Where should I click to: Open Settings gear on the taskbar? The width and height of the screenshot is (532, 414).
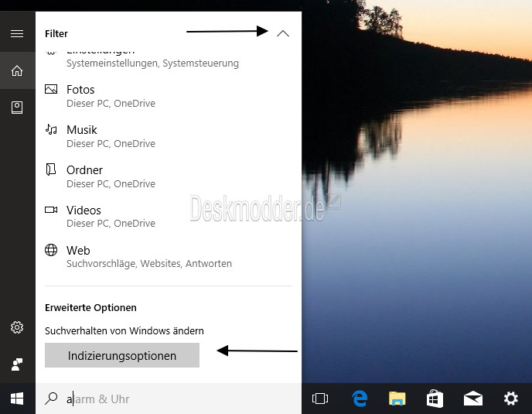pyautogui.click(x=510, y=399)
